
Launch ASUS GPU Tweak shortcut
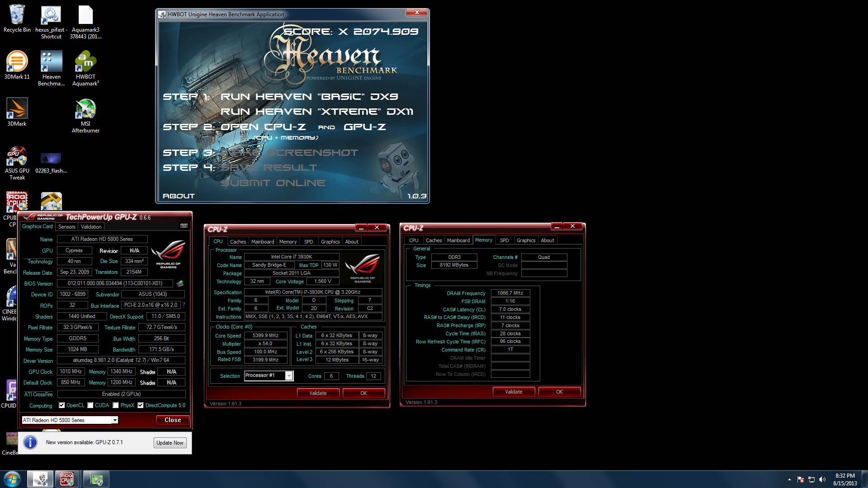click(x=17, y=163)
